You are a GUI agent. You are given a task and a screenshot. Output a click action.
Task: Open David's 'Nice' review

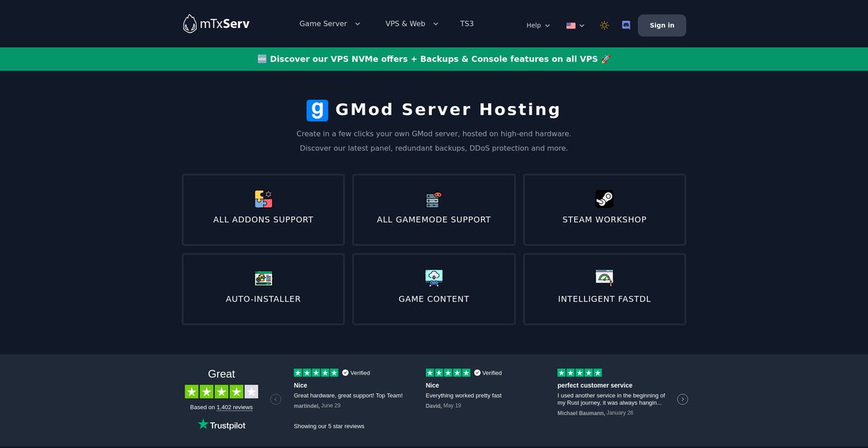(433, 386)
